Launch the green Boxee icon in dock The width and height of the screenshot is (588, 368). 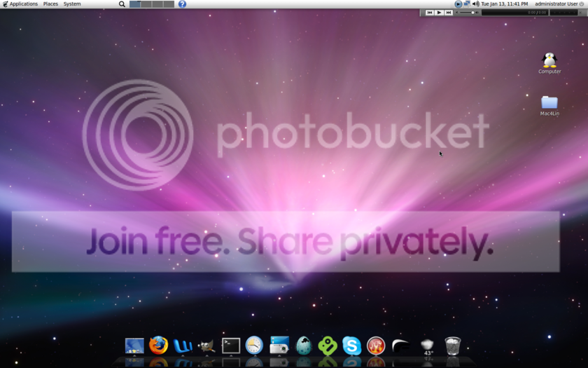coord(328,346)
